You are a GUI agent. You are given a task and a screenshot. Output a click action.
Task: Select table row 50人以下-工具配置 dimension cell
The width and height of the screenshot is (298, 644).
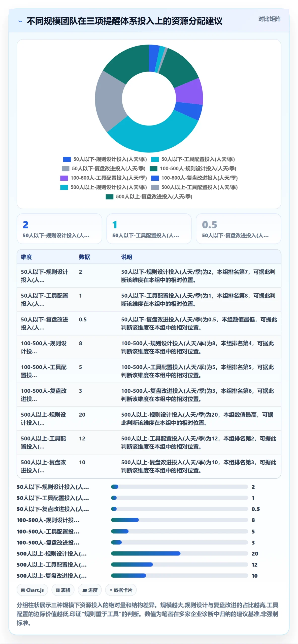click(46, 300)
